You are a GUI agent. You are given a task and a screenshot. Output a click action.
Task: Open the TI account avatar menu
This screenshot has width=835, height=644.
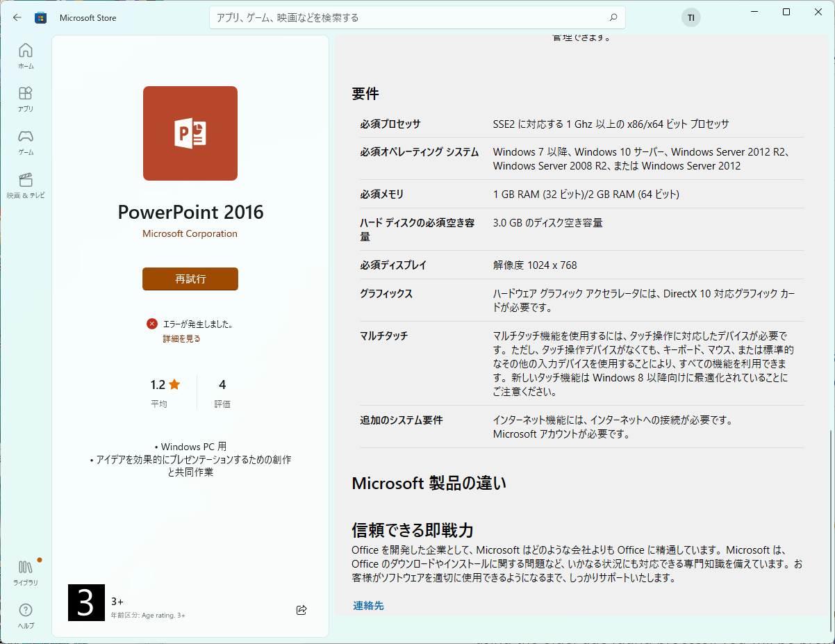691,17
